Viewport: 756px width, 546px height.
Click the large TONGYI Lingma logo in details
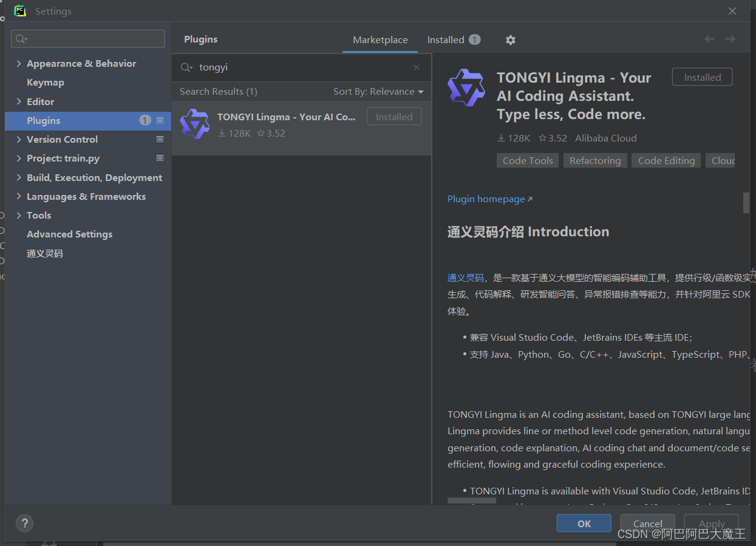click(466, 87)
